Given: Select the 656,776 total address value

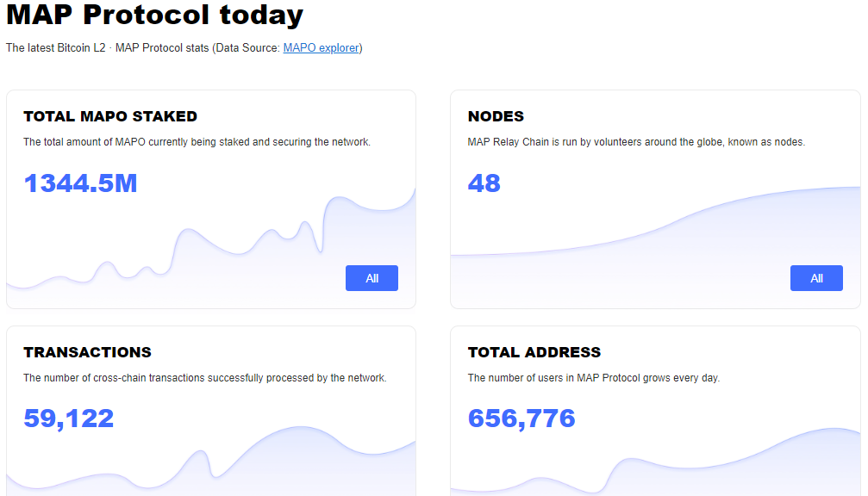Looking at the screenshot, I should [x=521, y=418].
